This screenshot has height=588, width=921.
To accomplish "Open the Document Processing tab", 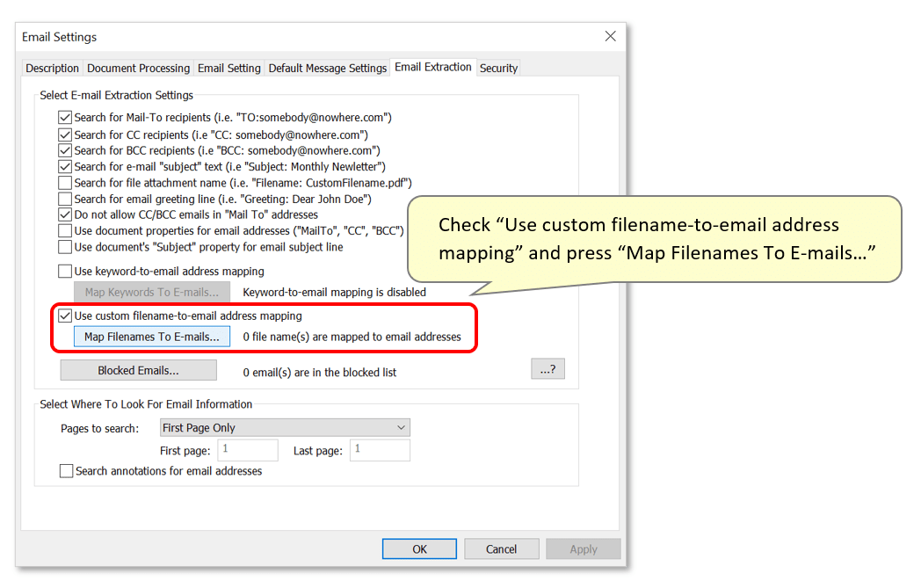I will tap(138, 69).
